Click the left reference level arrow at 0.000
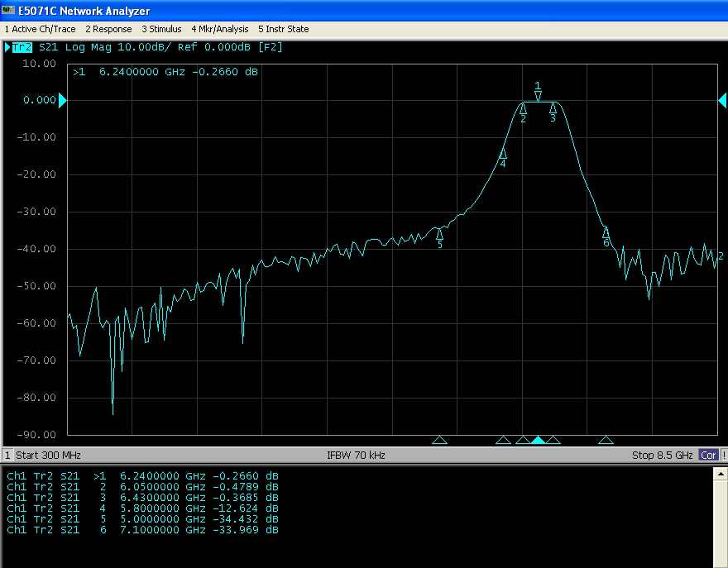 pyautogui.click(x=62, y=100)
